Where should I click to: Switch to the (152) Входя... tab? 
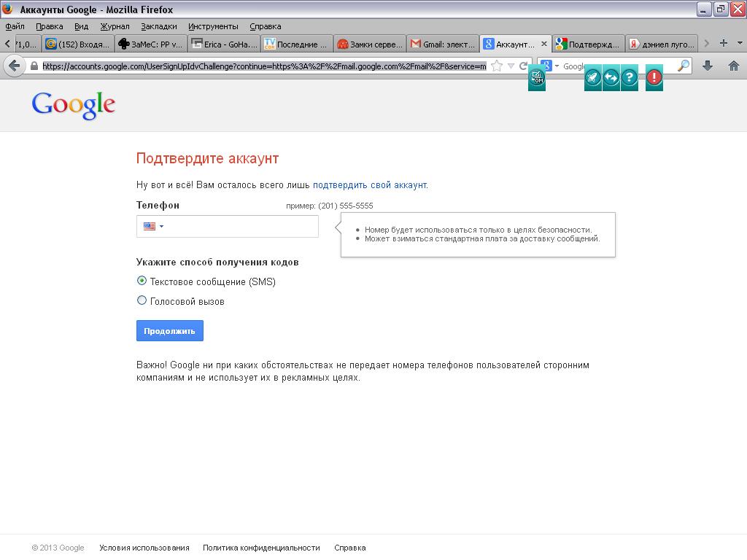pyautogui.click(x=77, y=44)
